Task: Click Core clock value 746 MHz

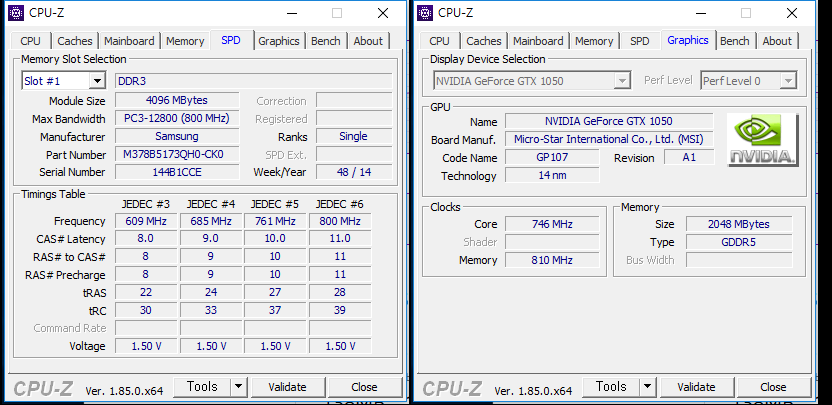Action: coord(552,224)
